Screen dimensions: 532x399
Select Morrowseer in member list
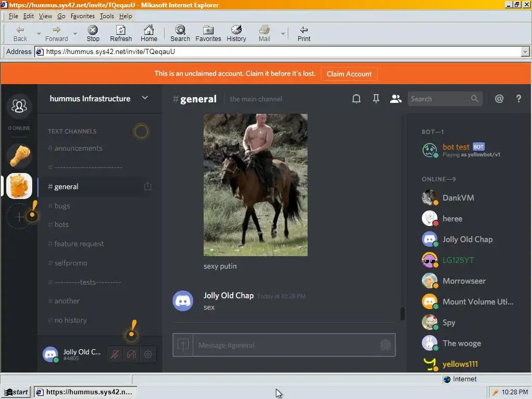pyautogui.click(x=468, y=281)
